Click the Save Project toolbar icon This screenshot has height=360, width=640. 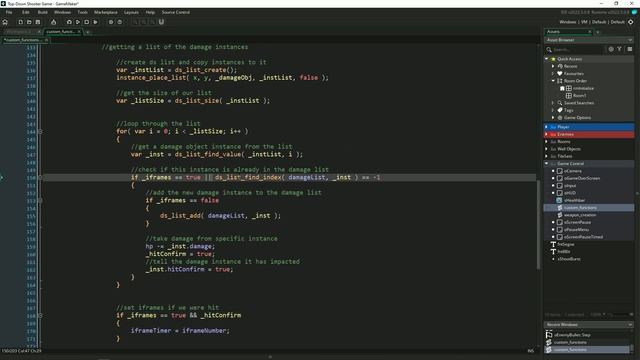[x=38, y=22]
